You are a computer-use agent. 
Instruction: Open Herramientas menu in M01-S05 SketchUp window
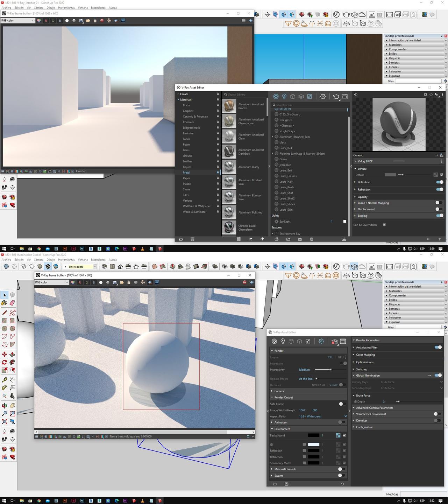(66, 260)
